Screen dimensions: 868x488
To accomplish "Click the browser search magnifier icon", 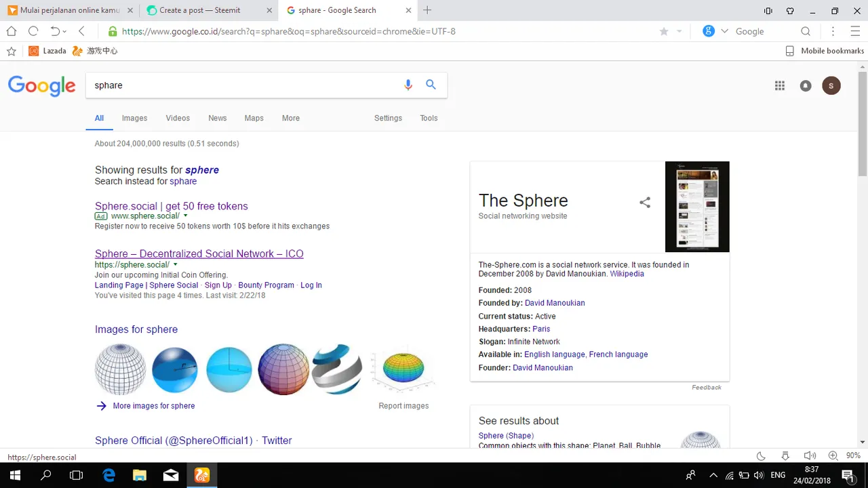I will pos(806,31).
